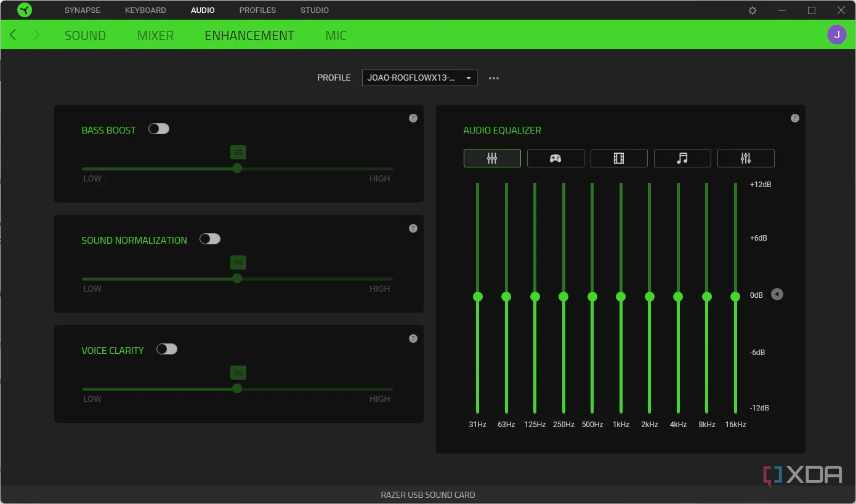Switch to the Mixer tab

pyautogui.click(x=155, y=36)
